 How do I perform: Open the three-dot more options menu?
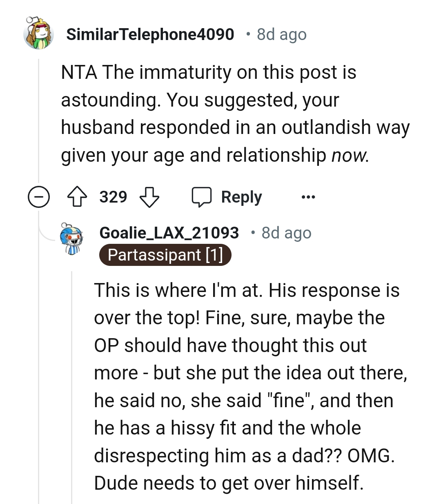[308, 197]
